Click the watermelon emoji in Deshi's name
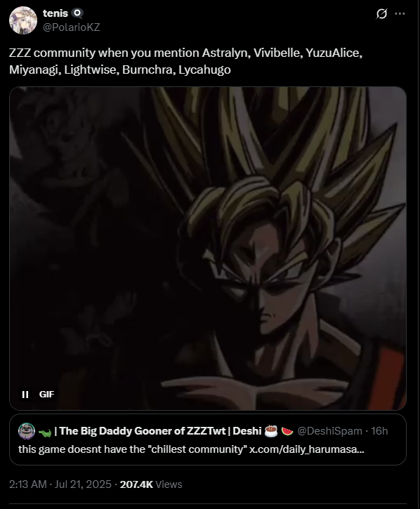The width and height of the screenshot is (420, 509). point(287,431)
